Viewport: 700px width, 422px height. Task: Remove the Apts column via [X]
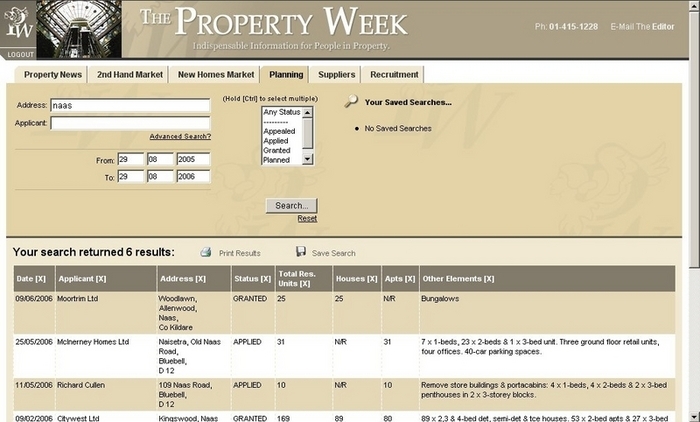[x=410, y=279]
